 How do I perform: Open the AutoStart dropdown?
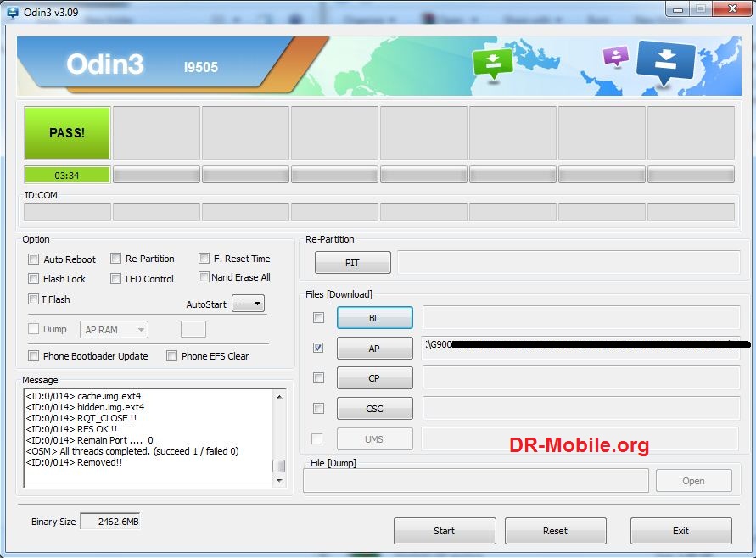[x=249, y=304]
